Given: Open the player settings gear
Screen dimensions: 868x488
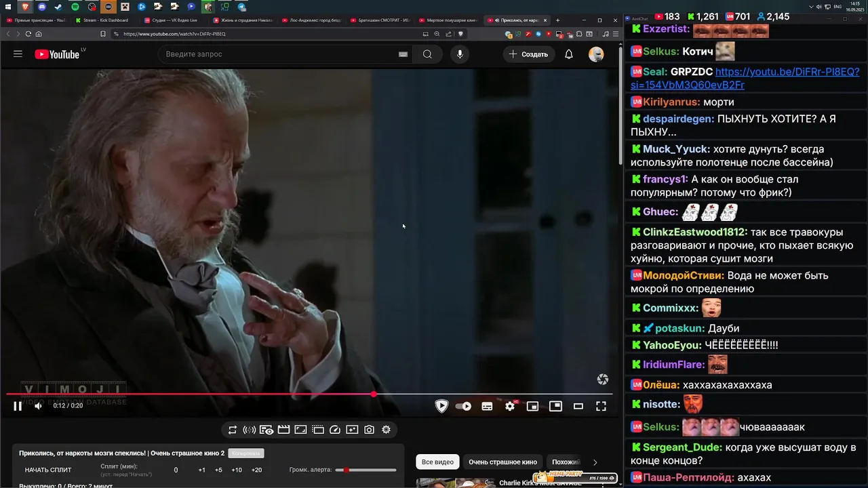Looking at the screenshot, I should click(x=510, y=406).
